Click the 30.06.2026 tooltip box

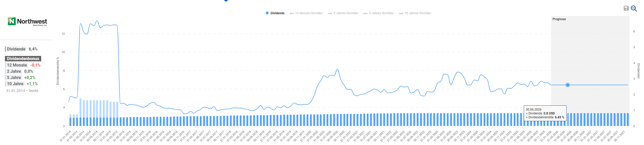click(x=545, y=113)
